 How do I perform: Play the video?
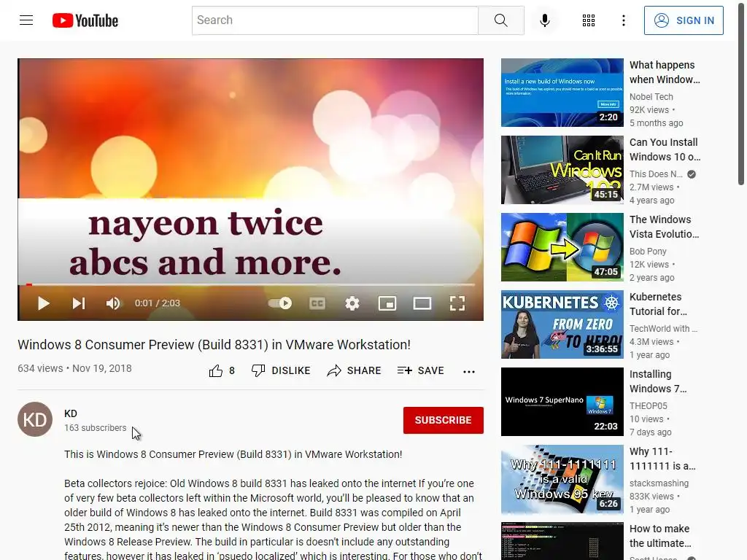click(43, 303)
